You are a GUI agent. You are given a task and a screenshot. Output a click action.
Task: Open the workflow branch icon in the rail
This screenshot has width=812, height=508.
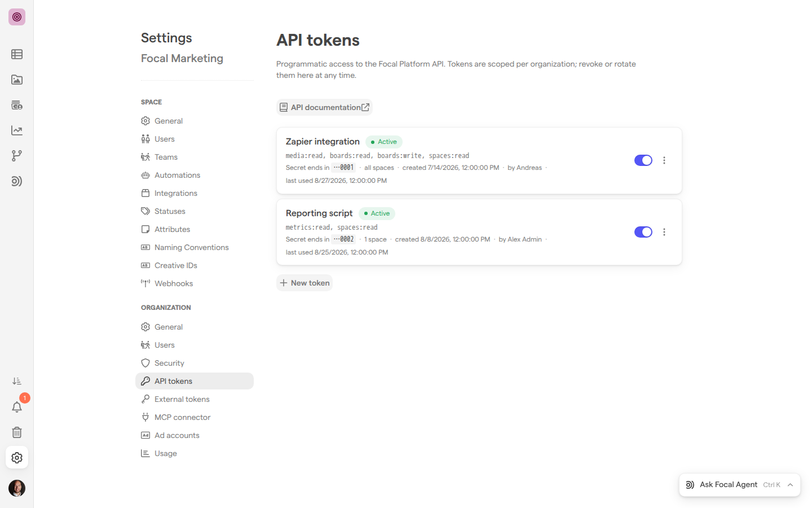(17, 156)
